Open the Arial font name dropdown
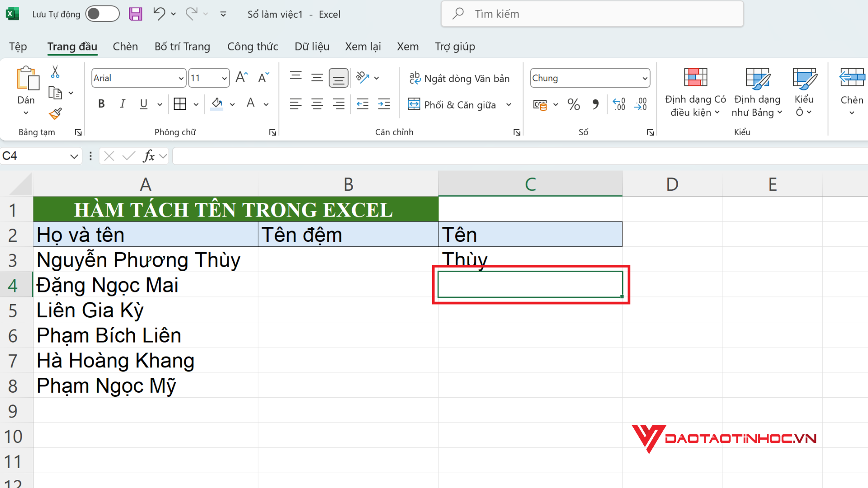868x488 pixels. pyautogui.click(x=181, y=78)
